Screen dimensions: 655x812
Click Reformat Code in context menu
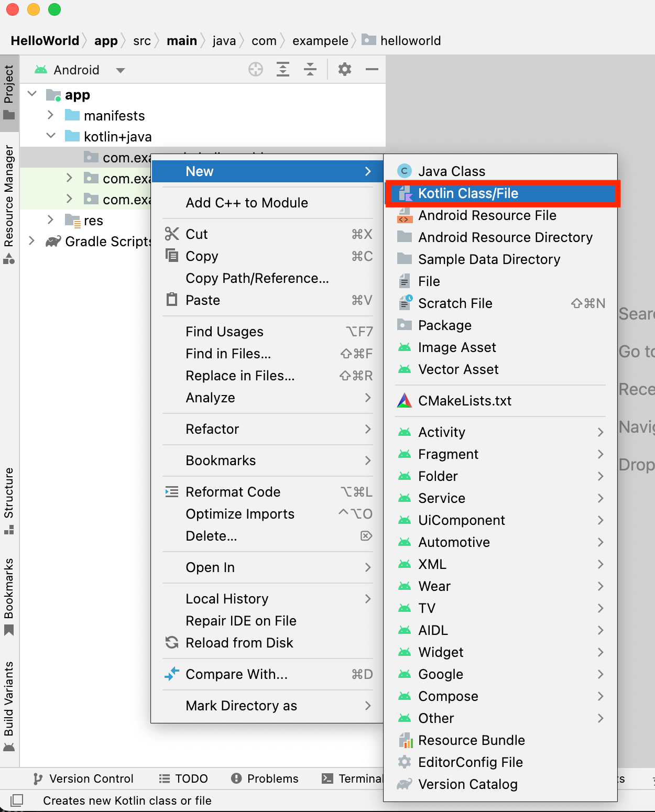click(x=233, y=492)
